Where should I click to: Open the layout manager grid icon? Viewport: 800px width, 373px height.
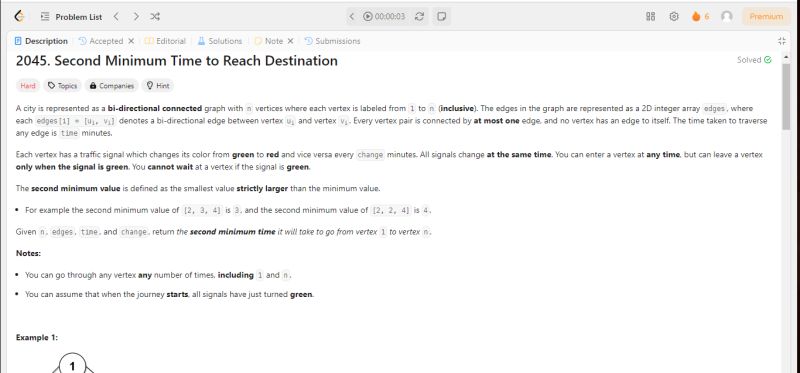click(651, 16)
